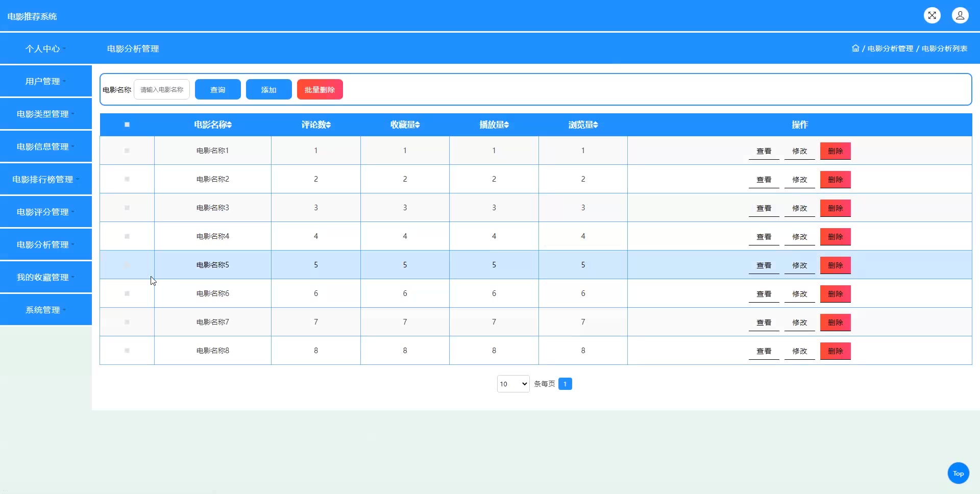Click the 电影推荐系统 title
Viewport: 980px width, 494px height.
(32, 16)
